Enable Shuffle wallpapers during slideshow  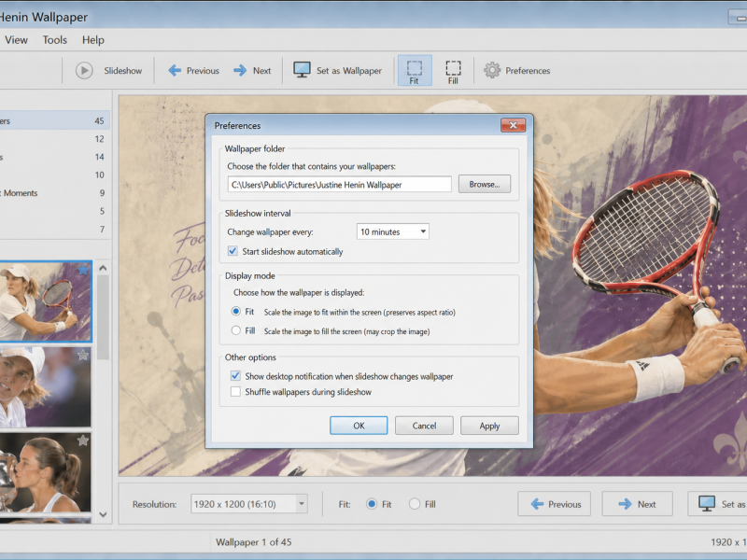(235, 391)
